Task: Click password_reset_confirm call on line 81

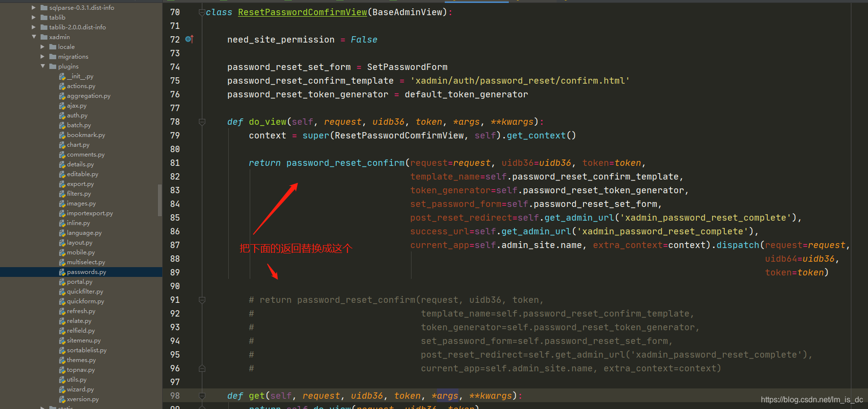Action: pos(346,163)
